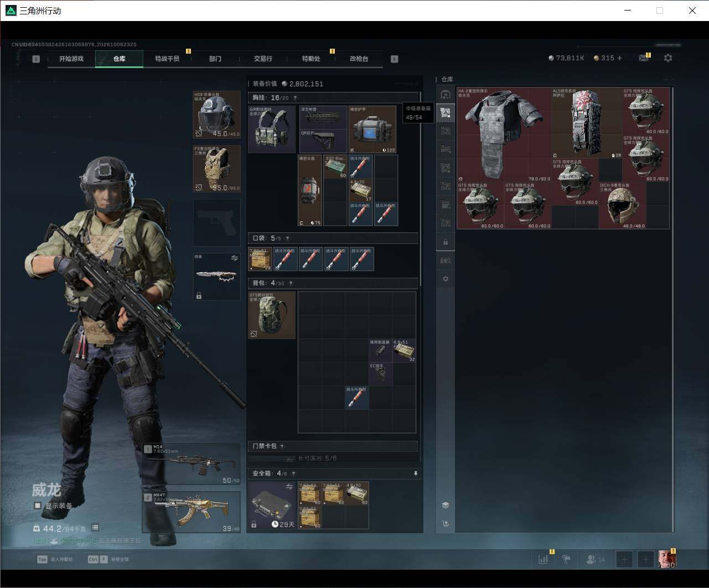Viewport: 709px width, 588px height.
Task: Click the help icon beside 胸挂
Action: [x=295, y=98]
